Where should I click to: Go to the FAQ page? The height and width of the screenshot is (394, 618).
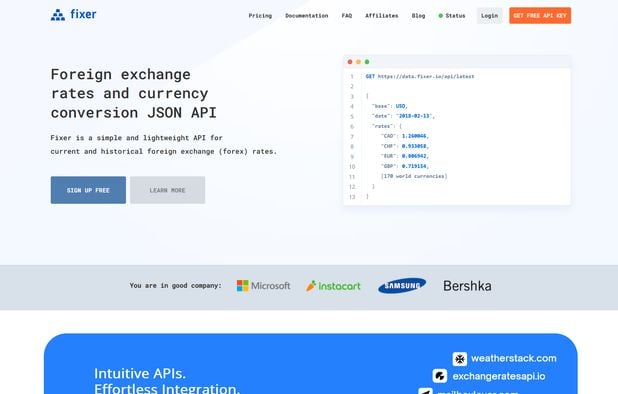(347, 16)
